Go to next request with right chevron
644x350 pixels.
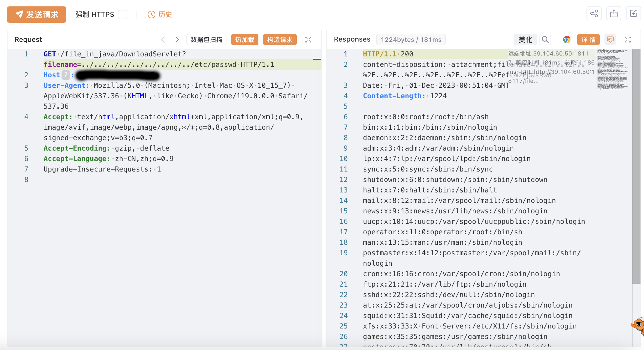click(x=177, y=40)
